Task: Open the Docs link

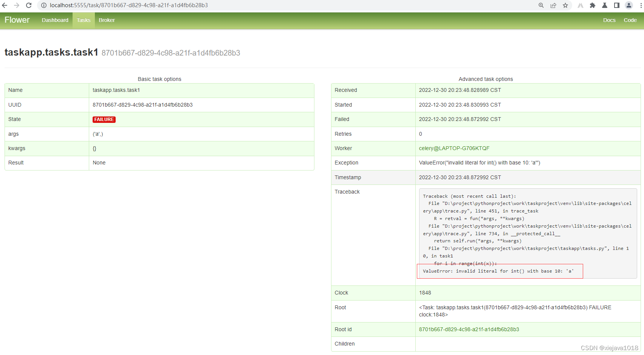Action: 609,20
